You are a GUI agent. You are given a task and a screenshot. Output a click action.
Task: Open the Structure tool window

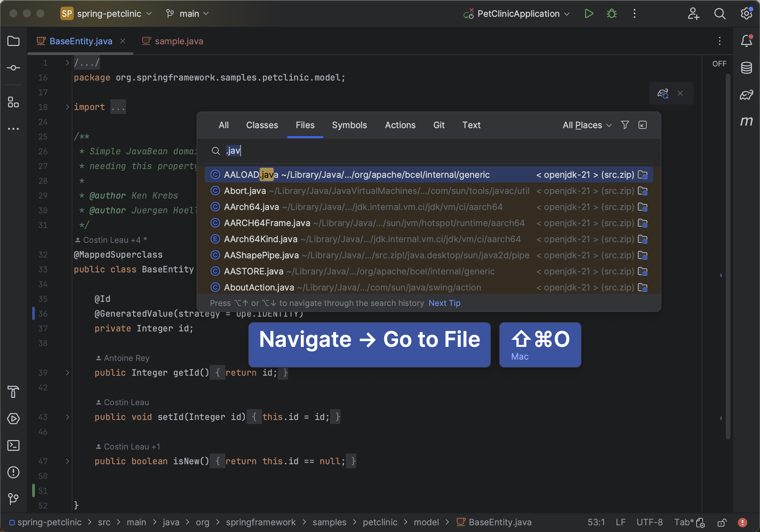pyautogui.click(x=13, y=103)
